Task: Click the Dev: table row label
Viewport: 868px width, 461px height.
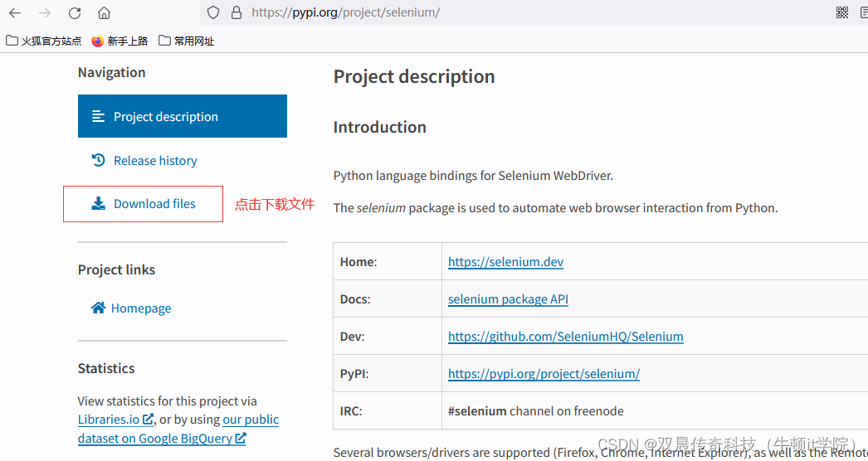Action: (x=352, y=337)
